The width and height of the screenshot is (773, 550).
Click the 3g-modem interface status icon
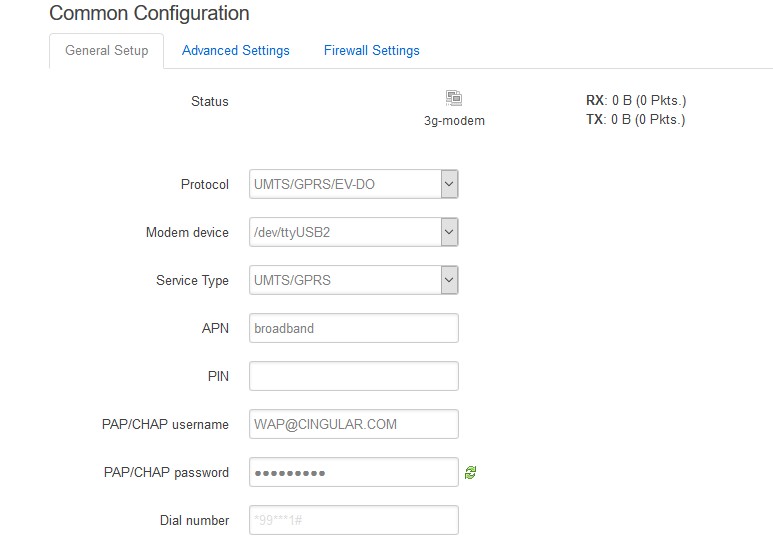[454, 98]
